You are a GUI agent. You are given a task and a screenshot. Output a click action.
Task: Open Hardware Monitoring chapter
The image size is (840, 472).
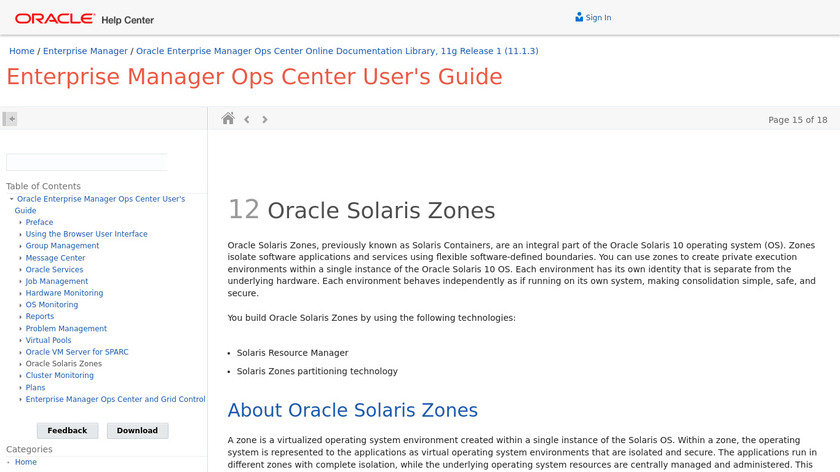[x=64, y=293]
